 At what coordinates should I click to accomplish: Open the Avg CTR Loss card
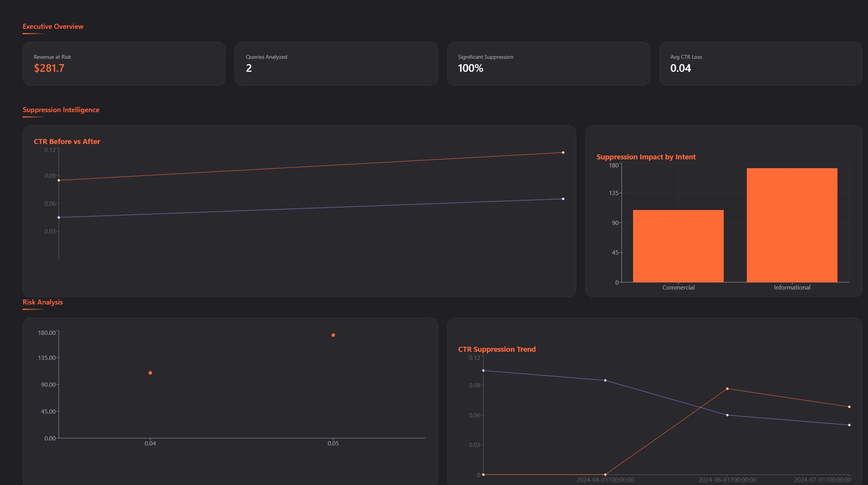click(760, 64)
